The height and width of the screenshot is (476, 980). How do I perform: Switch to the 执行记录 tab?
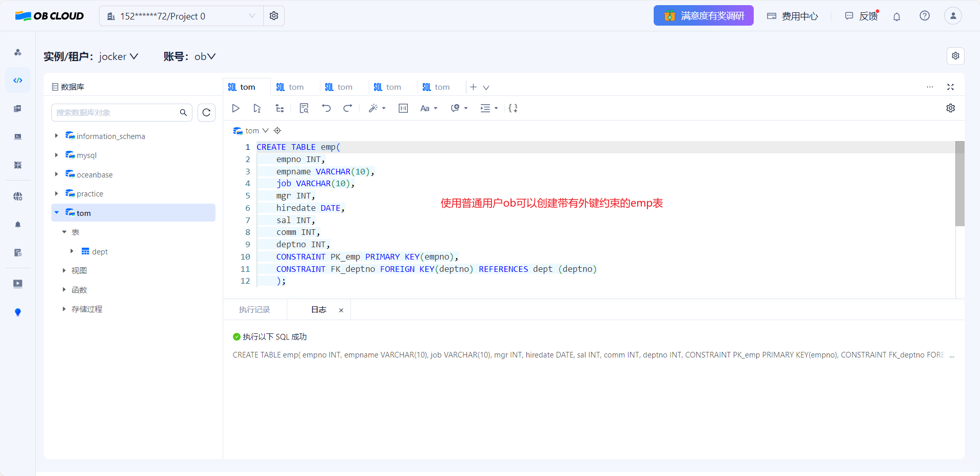pos(254,310)
